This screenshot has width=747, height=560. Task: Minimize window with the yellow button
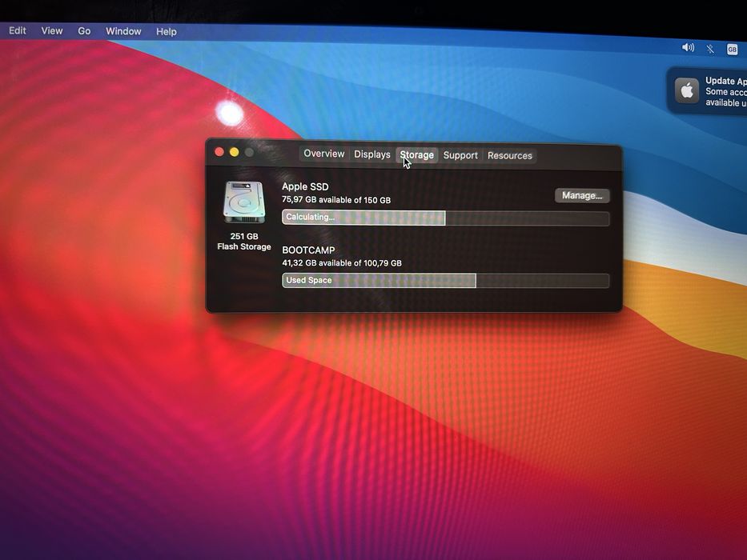coord(234,152)
